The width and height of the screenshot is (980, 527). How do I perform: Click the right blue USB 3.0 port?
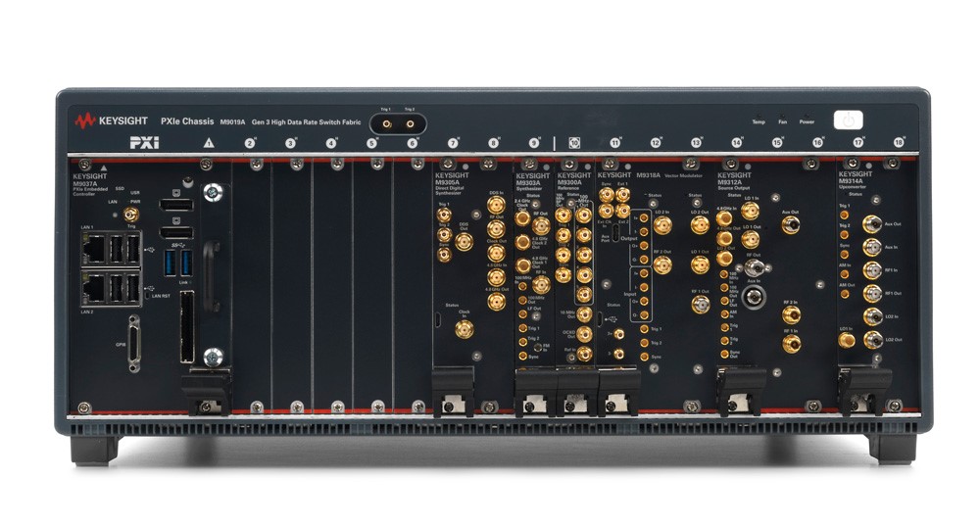pos(186,263)
